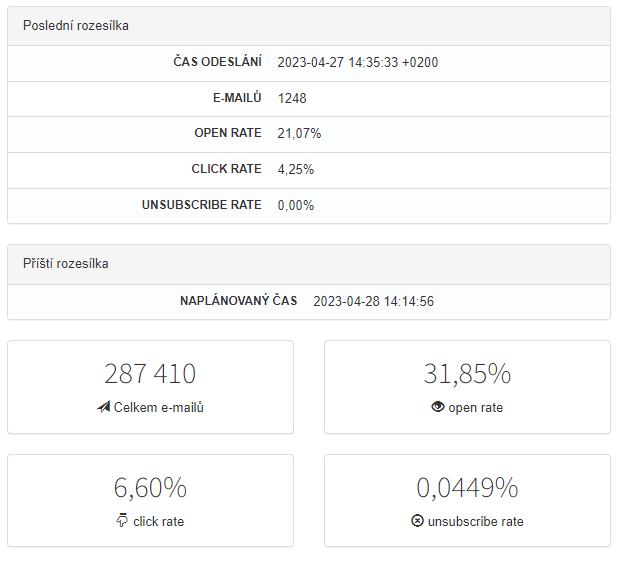The image size is (620, 569).
Task: Click the paper plane icon beside Celkem e-mailů
Action: point(103,408)
